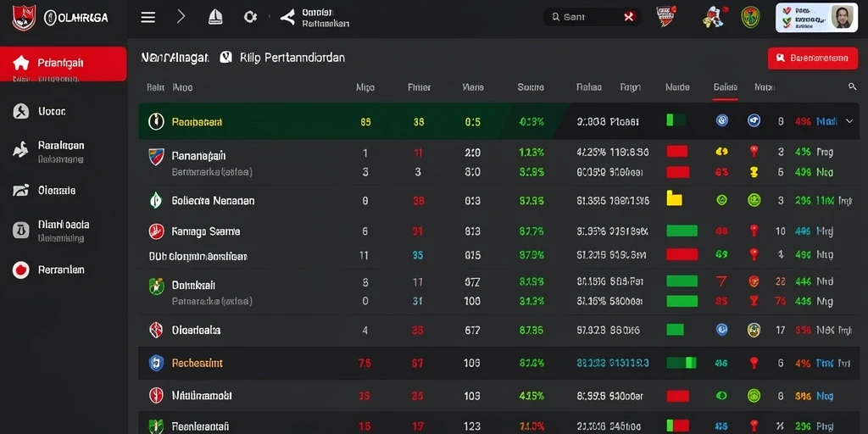Sort by the Sorne column header
The height and width of the screenshot is (434, 868).
[x=531, y=87]
